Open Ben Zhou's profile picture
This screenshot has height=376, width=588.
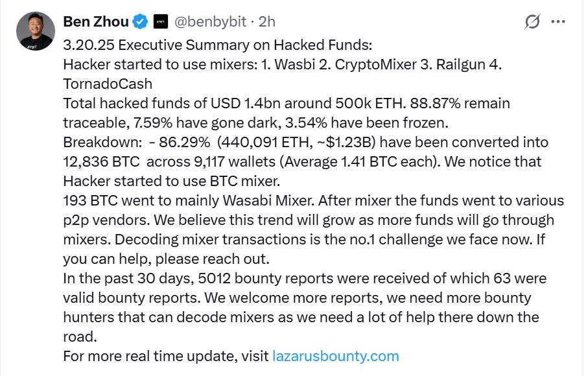coord(36,31)
